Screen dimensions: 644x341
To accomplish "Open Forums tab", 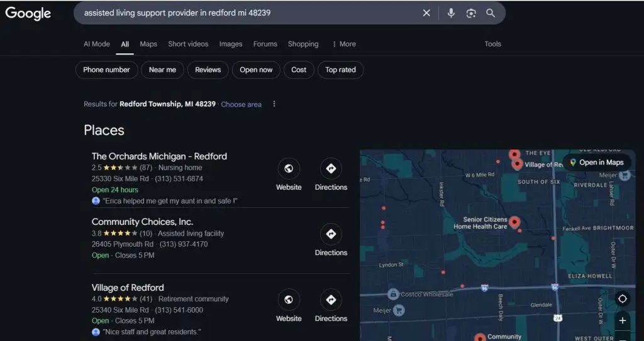I will [x=265, y=44].
